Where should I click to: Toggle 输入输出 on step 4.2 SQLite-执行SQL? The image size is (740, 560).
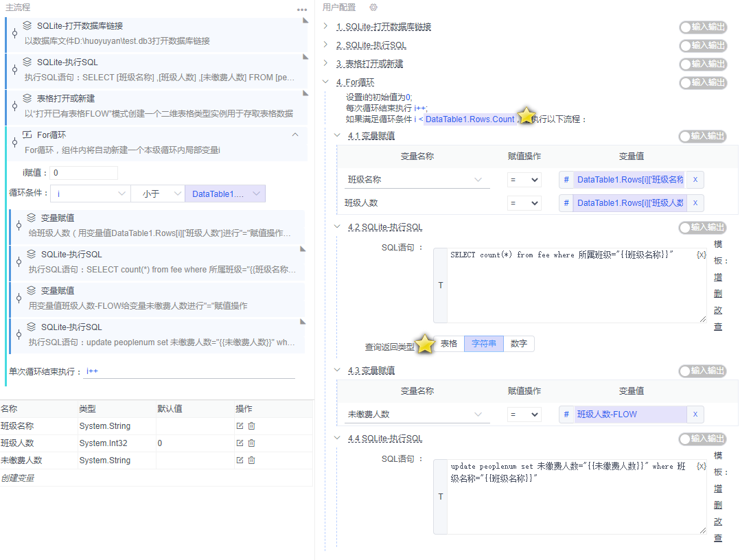click(x=703, y=229)
